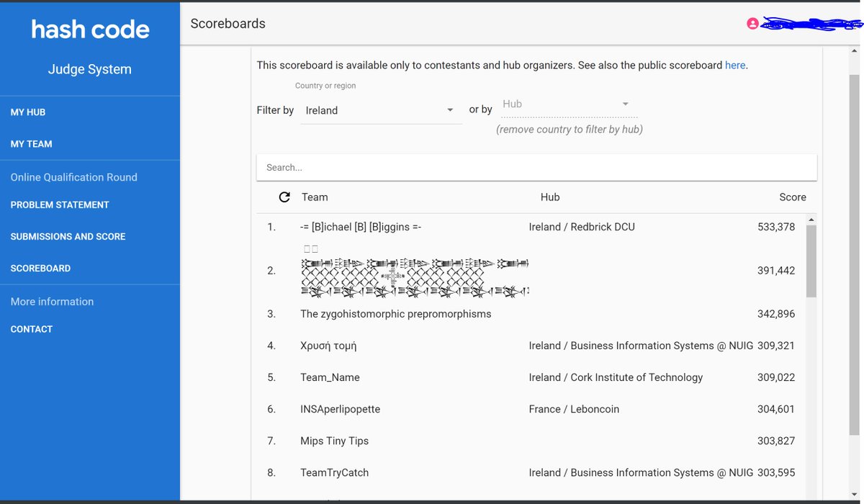The height and width of the screenshot is (504, 864).
Task: Open the Hub filter dropdown
Action: pyautogui.click(x=570, y=104)
